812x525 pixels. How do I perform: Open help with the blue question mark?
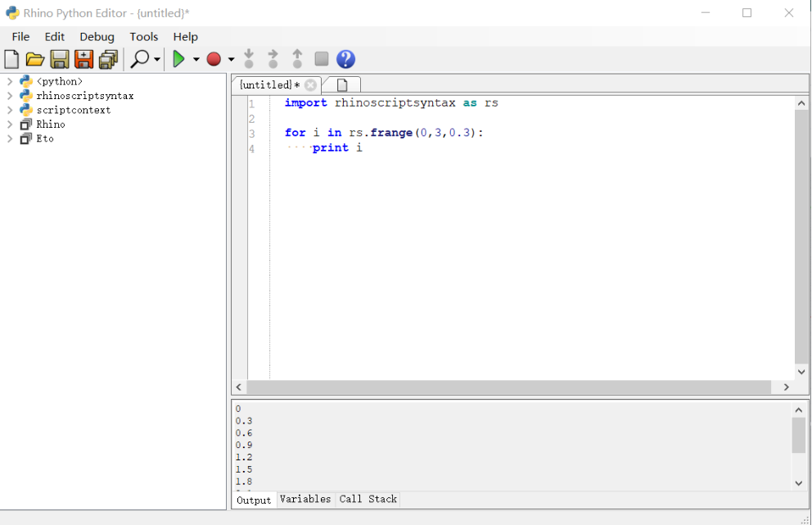[346, 59]
